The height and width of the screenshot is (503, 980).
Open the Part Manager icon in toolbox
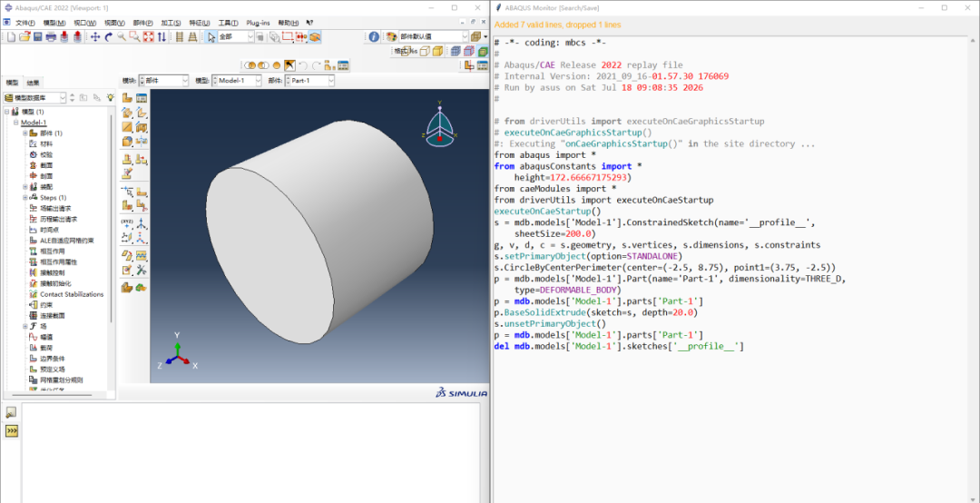pos(142,97)
